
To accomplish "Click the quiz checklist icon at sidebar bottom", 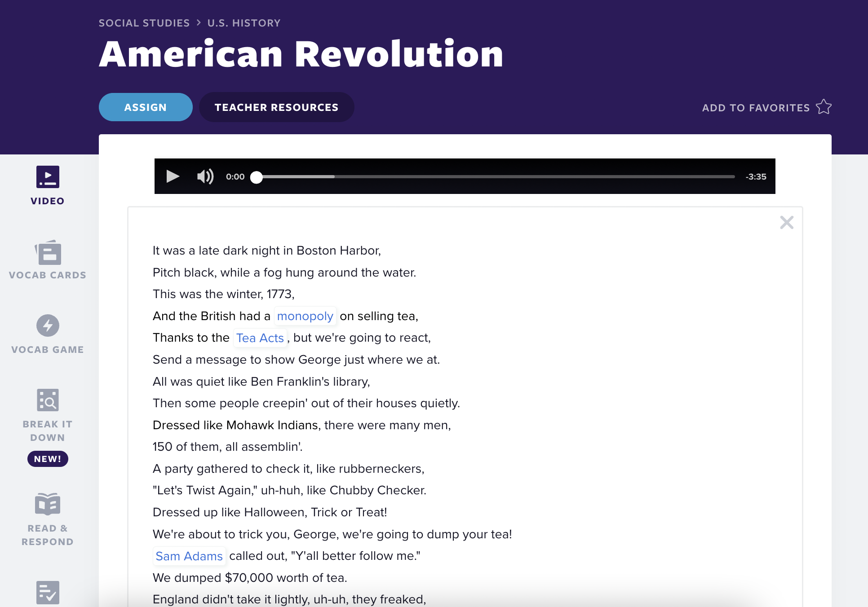I will (48, 593).
